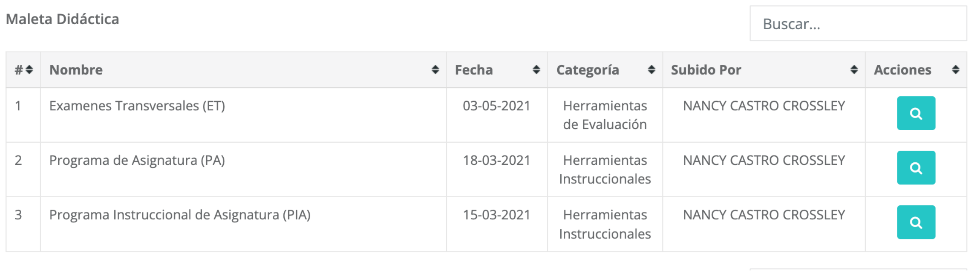Click the Acciones column sort arrows
The height and width of the screenshot is (277, 980).
tap(955, 69)
